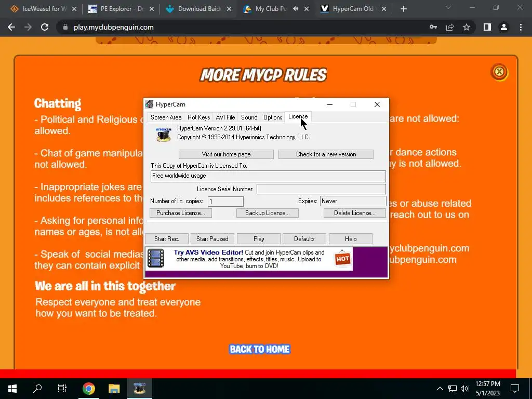Screen dimensions: 532x399
Task: Open File Explorer from the taskbar
Action: point(114,389)
